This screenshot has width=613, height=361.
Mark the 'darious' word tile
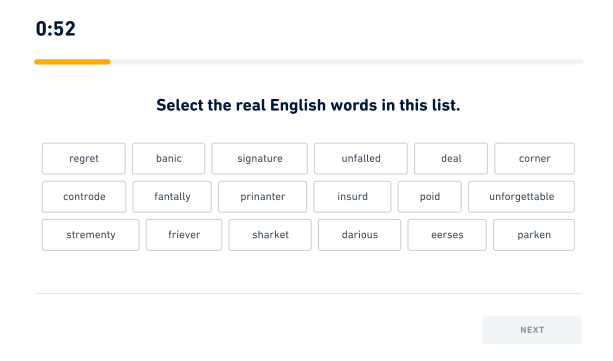(359, 235)
